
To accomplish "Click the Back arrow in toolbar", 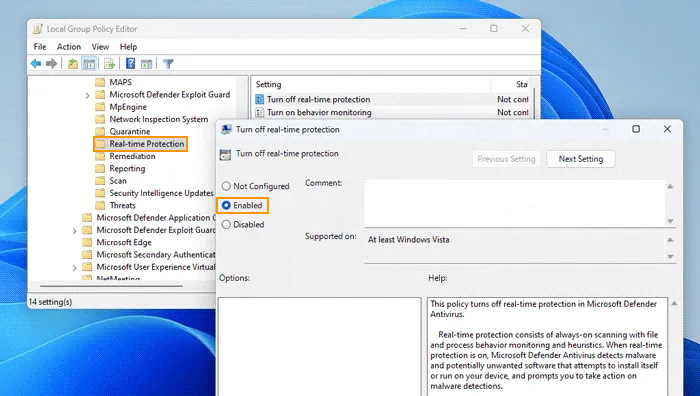I will pyautogui.click(x=36, y=63).
